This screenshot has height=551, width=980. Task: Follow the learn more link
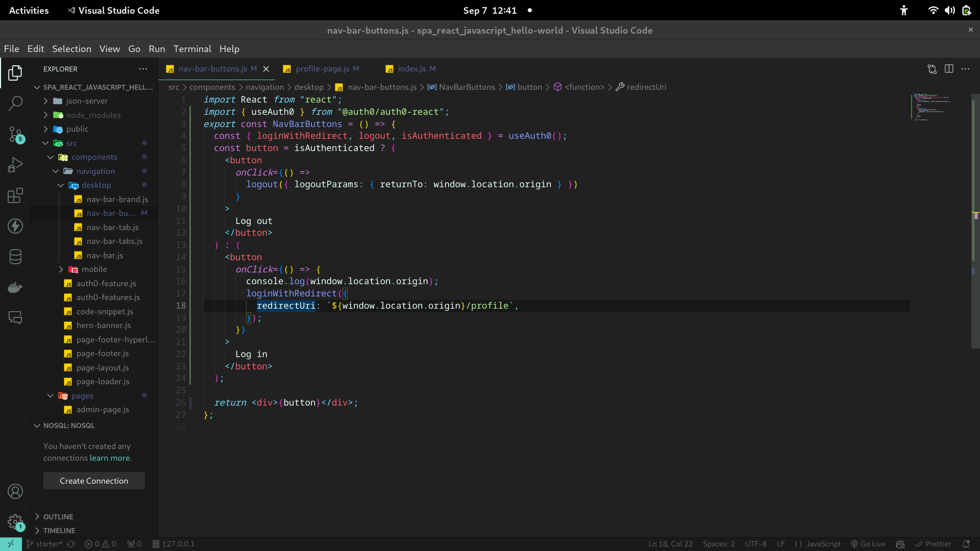point(110,458)
